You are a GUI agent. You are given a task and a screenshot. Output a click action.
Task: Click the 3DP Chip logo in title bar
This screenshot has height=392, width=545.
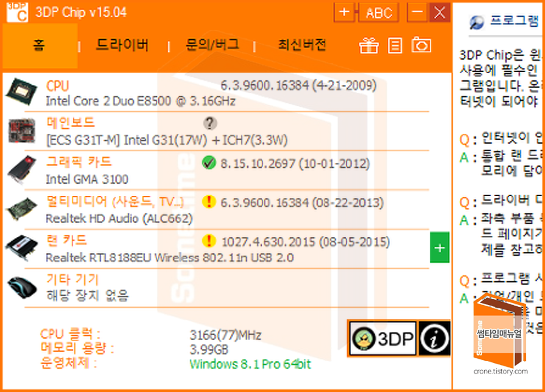click(17, 11)
